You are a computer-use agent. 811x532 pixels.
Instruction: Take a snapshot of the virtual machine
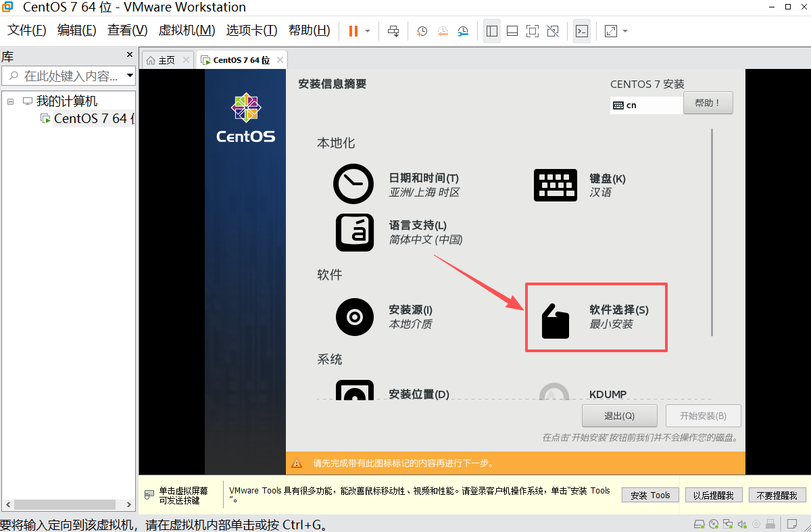tap(422, 31)
